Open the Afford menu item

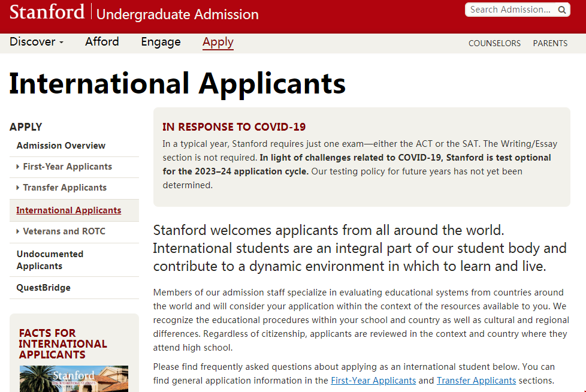[x=102, y=41]
